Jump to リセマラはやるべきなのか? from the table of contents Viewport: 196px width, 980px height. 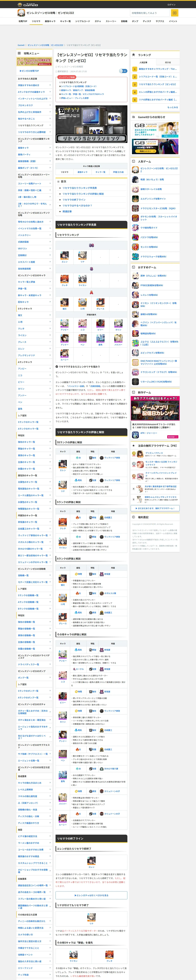click(77, 205)
